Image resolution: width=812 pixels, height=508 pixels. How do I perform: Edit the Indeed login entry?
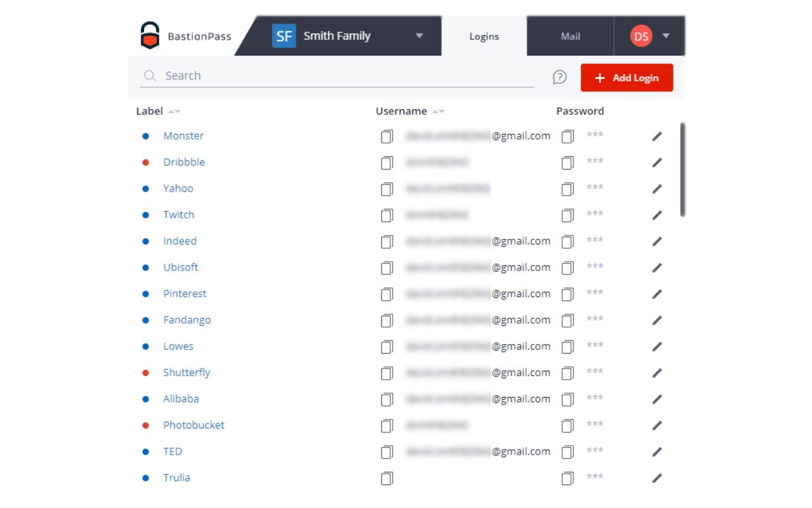tap(657, 241)
